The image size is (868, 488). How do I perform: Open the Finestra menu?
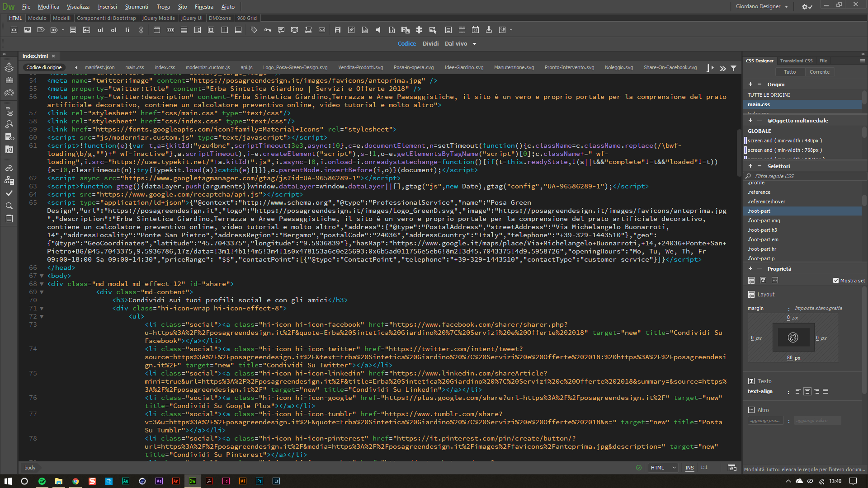click(204, 6)
